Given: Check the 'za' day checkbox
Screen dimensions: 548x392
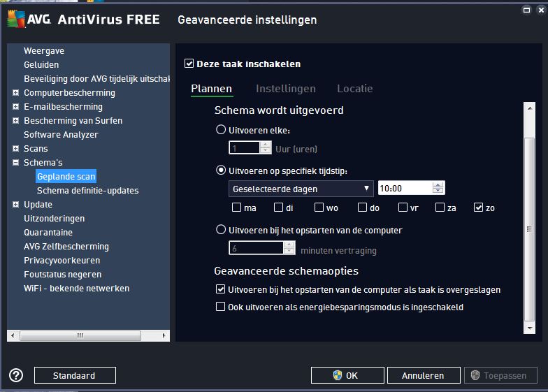Looking at the screenshot, I should [440, 208].
